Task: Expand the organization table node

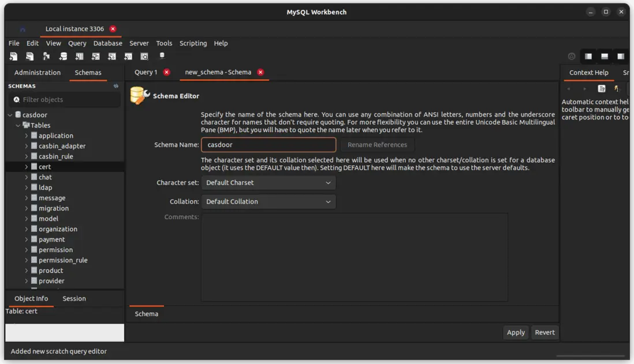Action: pyautogui.click(x=26, y=229)
